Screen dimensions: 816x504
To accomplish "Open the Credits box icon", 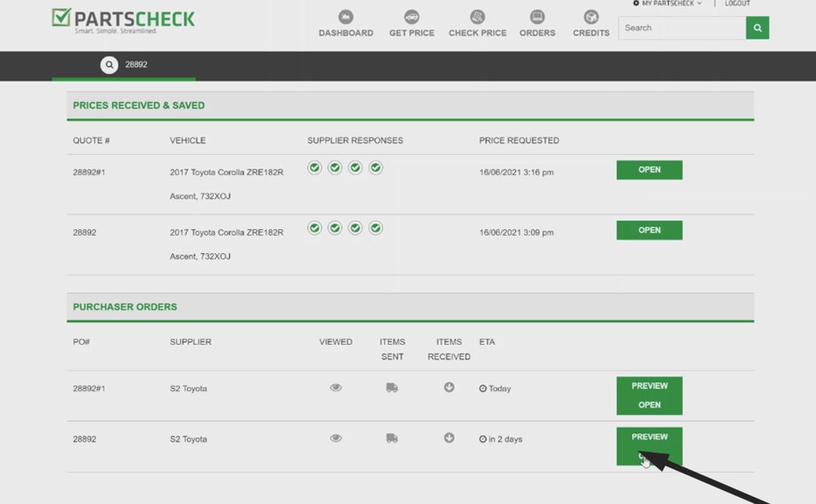I will coord(591,17).
